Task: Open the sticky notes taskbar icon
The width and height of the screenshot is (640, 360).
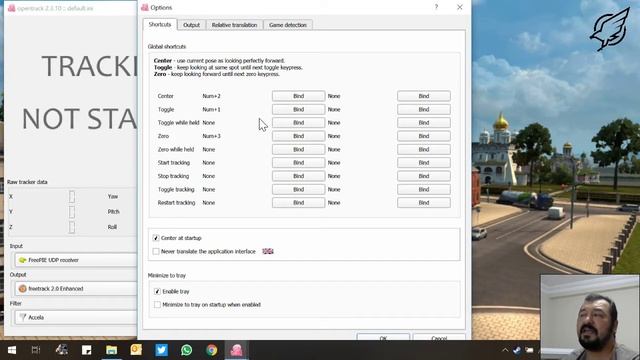Action: pyautogui.click(x=87, y=350)
